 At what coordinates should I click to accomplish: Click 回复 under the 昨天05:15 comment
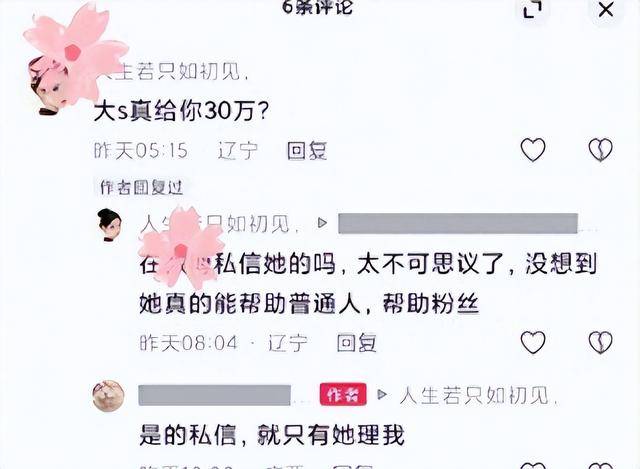coord(307,151)
